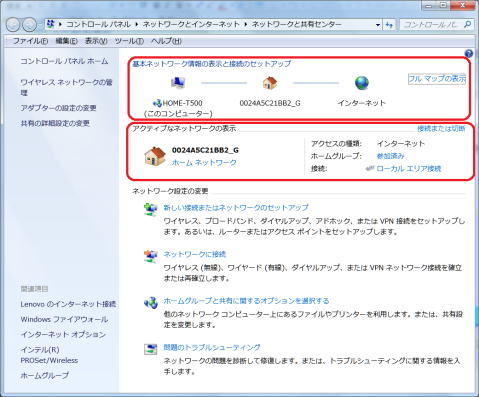The height and width of the screenshot is (397, 479).
Task: Open インテル(R) PROSet/Wireless
Action: pos(49,355)
